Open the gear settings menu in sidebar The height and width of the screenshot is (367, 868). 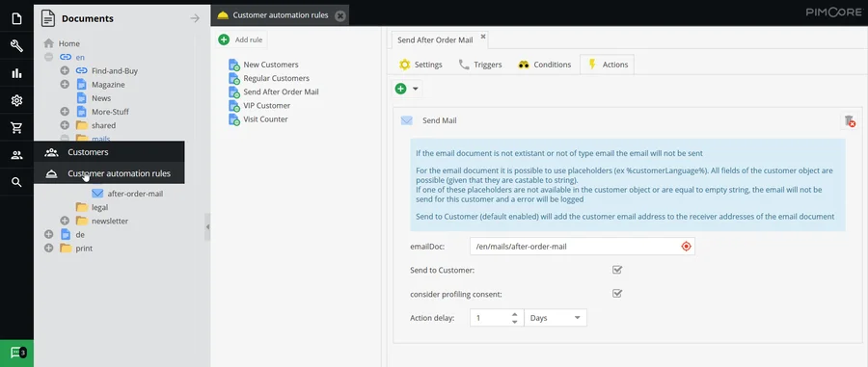coord(16,100)
